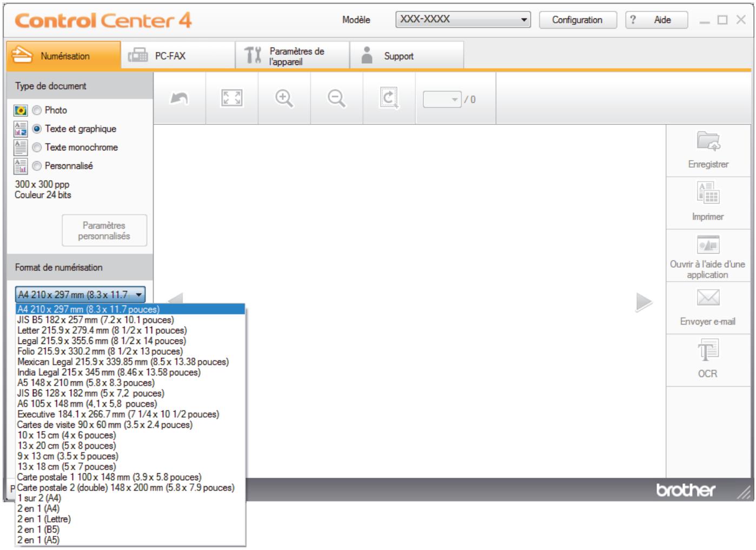Click the next page arrow in preview

click(644, 302)
